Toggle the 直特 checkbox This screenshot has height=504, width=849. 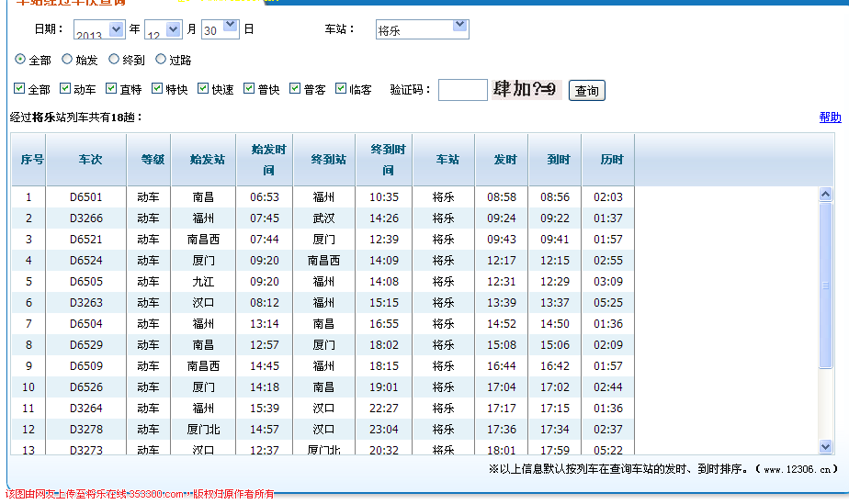coord(111,88)
